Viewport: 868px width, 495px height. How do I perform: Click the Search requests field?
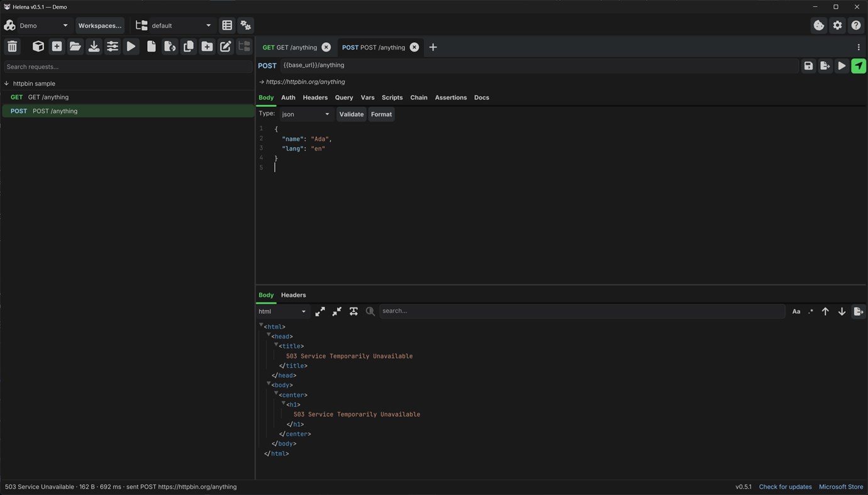pos(128,67)
